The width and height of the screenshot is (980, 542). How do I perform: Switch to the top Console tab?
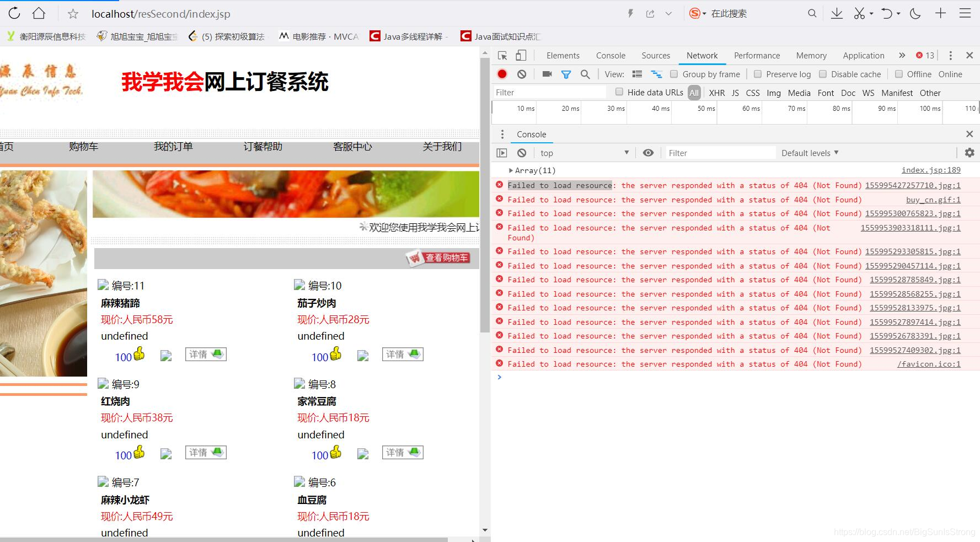611,55
